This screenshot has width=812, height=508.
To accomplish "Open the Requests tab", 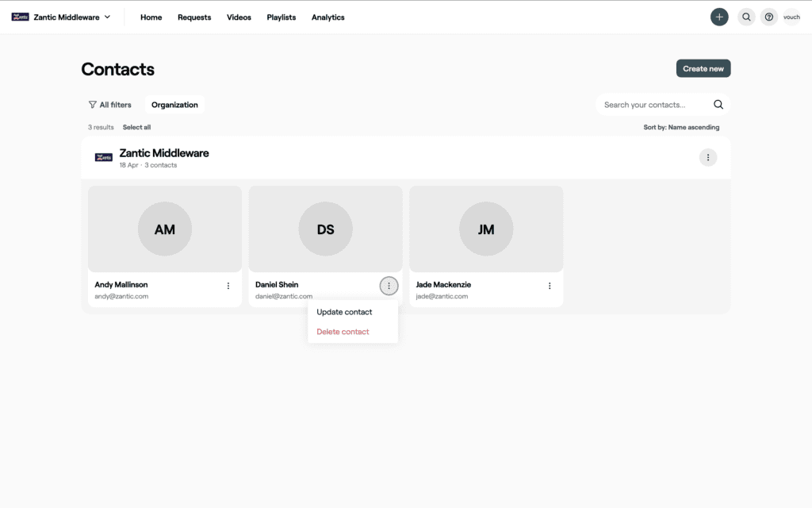I will [194, 17].
